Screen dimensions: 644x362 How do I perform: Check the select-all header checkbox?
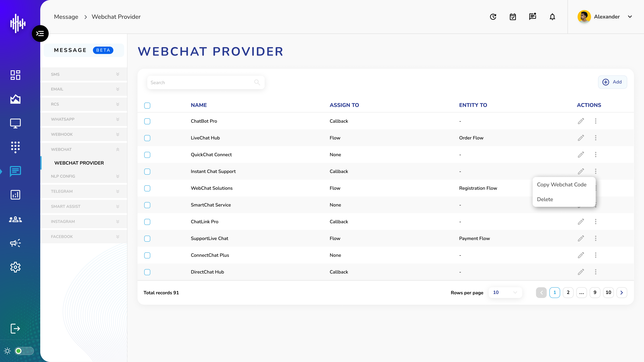pos(147,105)
